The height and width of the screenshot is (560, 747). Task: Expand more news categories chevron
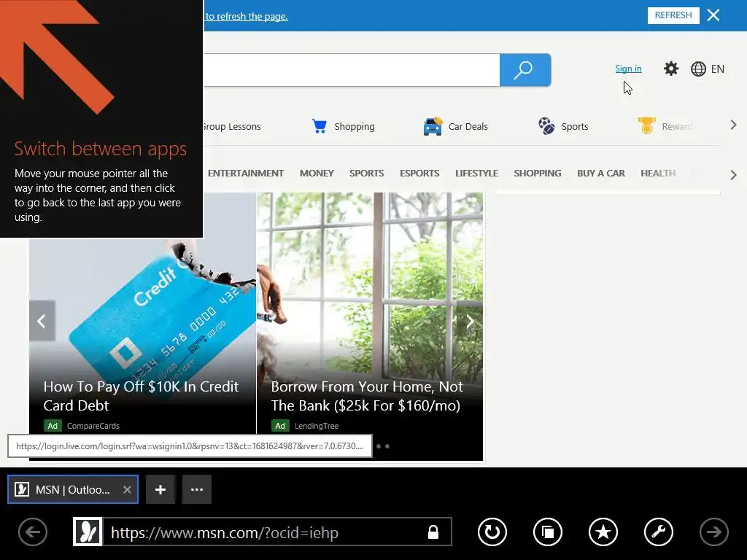(733, 175)
